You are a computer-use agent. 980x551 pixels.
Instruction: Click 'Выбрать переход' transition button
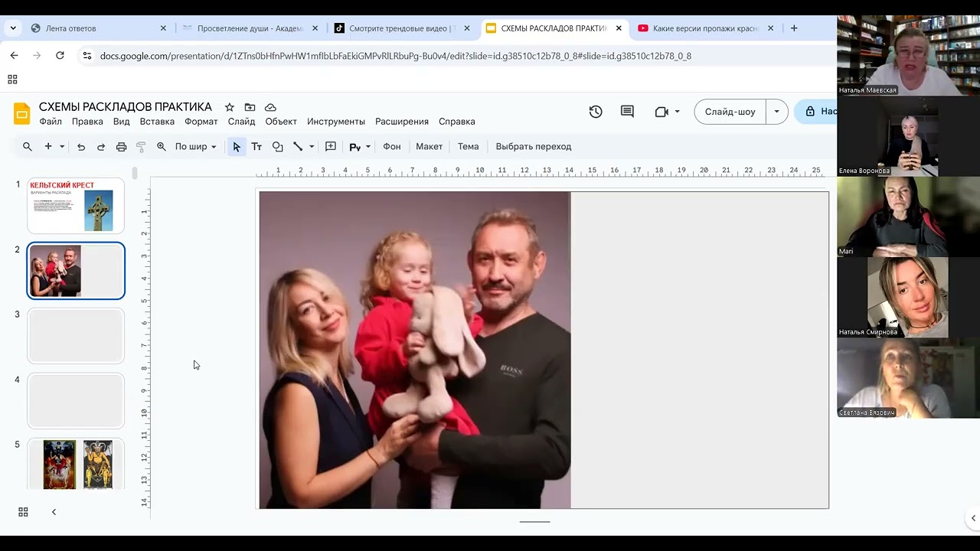coord(534,147)
